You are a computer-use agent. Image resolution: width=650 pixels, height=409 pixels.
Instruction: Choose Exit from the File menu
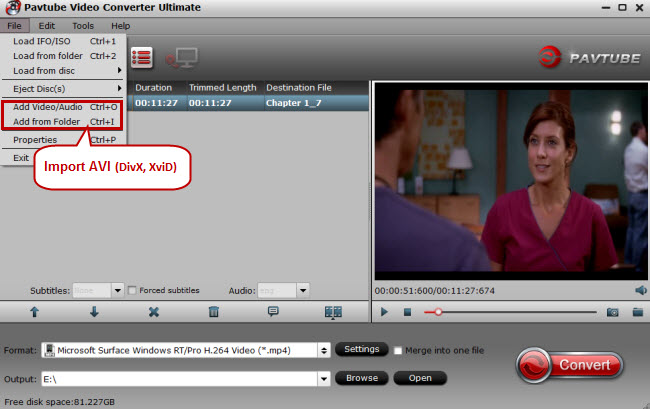(x=21, y=158)
